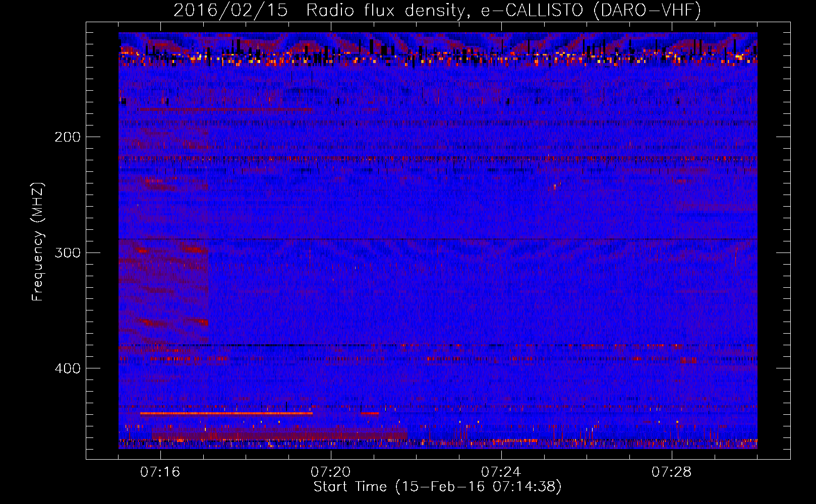This screenshot has width=816, height=504.
Task: Click the 400 frequency tick label
Action: [x=68, y=368]
